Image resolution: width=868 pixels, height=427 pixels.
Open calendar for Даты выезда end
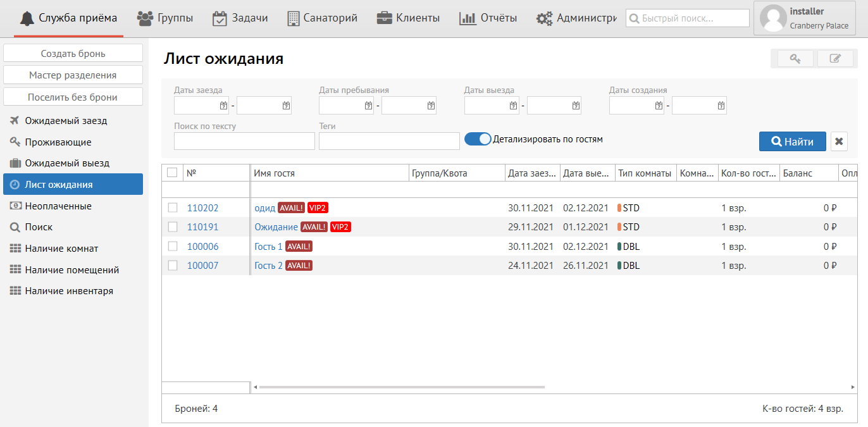click(576, 106)
